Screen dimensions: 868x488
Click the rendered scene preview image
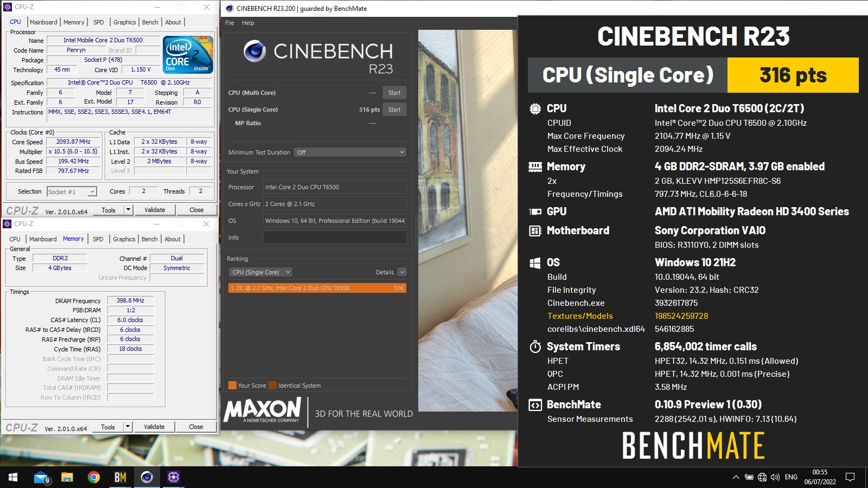pos(467,221)
